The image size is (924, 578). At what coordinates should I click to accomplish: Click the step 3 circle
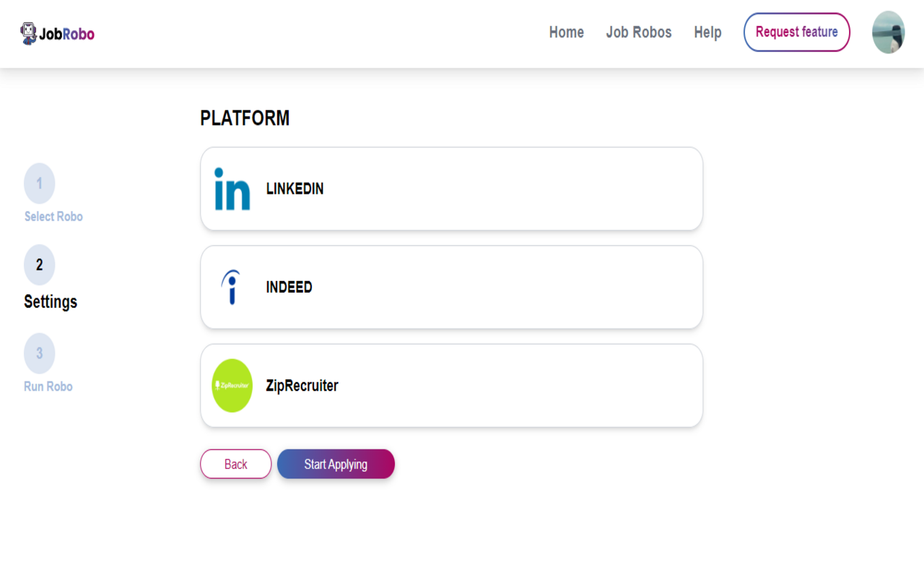tap(40, 353)
